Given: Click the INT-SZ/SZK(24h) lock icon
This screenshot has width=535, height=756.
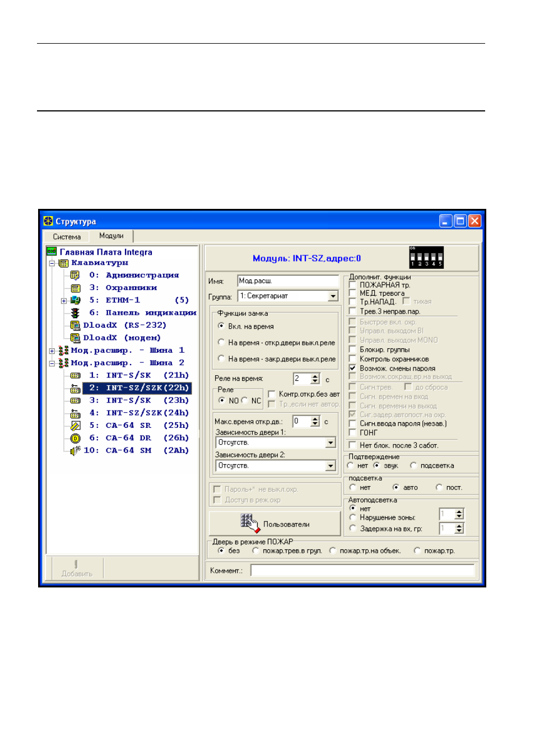Looking at the screenshot, I should click(x=75, y=413).
